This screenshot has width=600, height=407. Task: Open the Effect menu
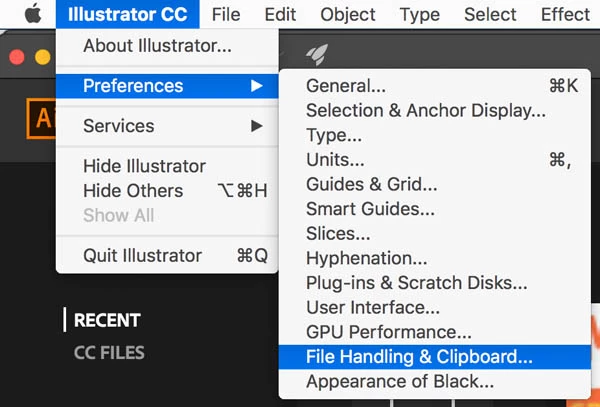[x=565, y=14]
